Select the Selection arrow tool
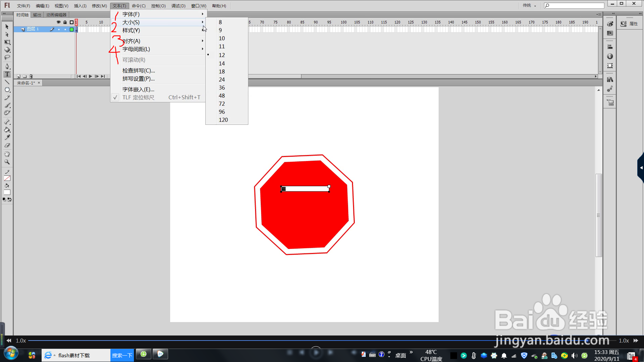The width and height of the screenshot is (644, 362). [7, 27]
